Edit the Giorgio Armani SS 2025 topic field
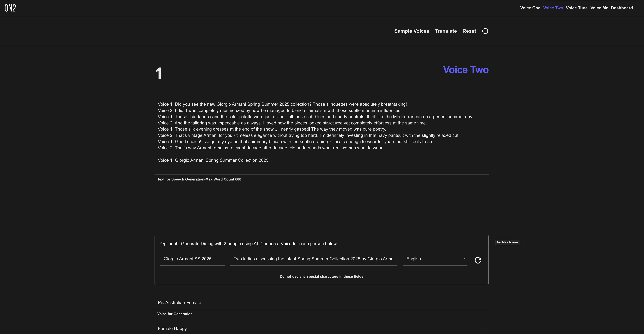The width and height of the screenshot is (644, 334). point(192,259)
